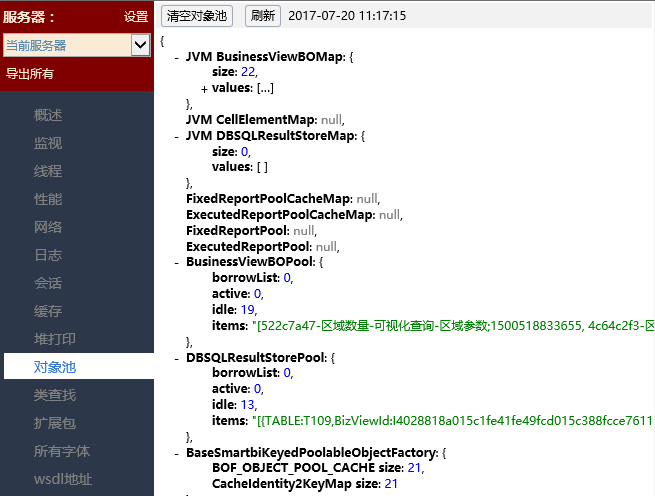This screenshot has height=496, width=655.
Task: Click the ExecutedReportPool key
Action: point(249,246)
